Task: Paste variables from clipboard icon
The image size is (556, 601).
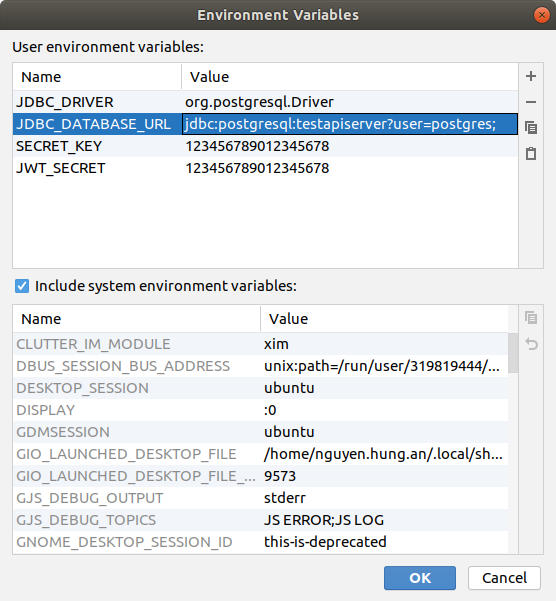Action: click(531, 153)
